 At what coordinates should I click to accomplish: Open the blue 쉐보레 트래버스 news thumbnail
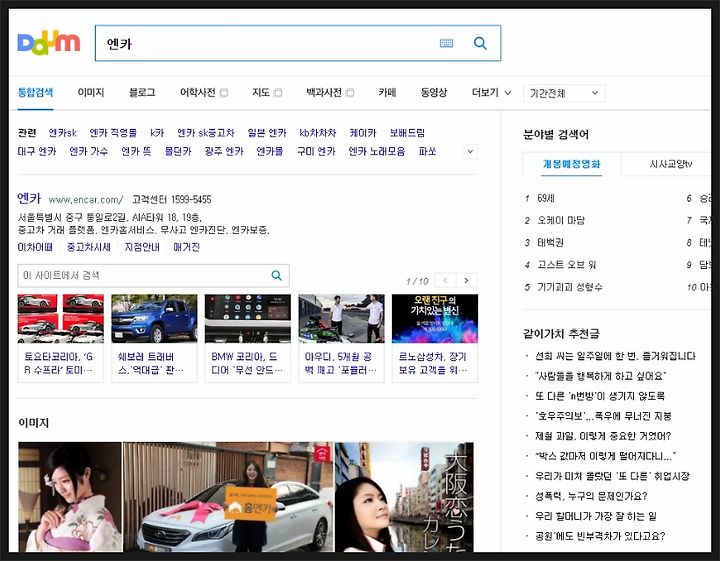(x=154, y=319)
